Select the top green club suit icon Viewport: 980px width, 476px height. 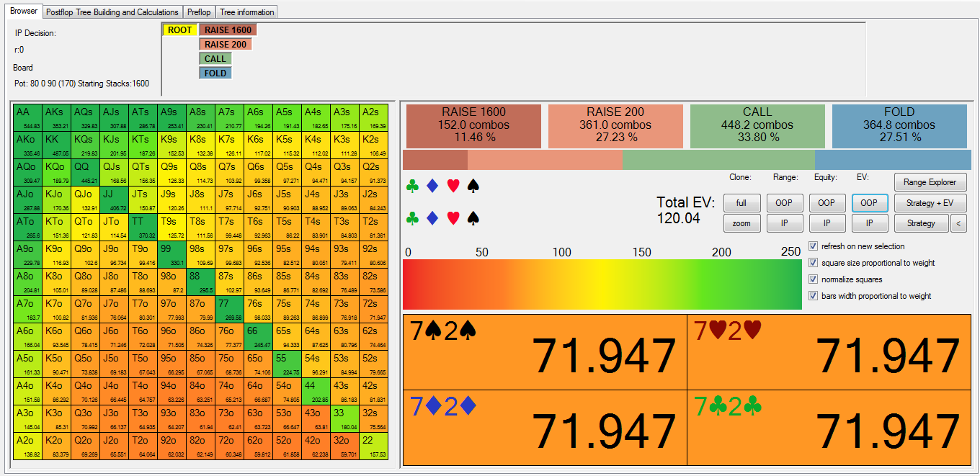point(412,187)
